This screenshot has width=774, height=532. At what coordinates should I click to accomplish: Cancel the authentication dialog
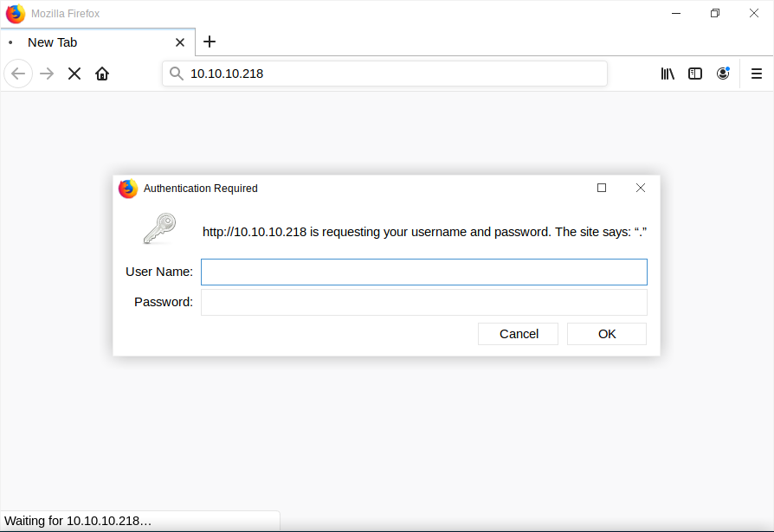pos(518,334)
